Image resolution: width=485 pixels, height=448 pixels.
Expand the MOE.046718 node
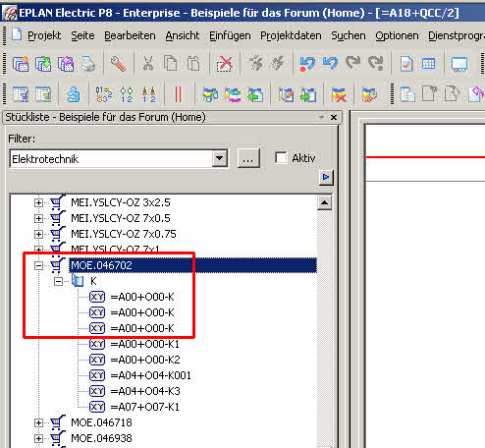(x=38, y=422)
